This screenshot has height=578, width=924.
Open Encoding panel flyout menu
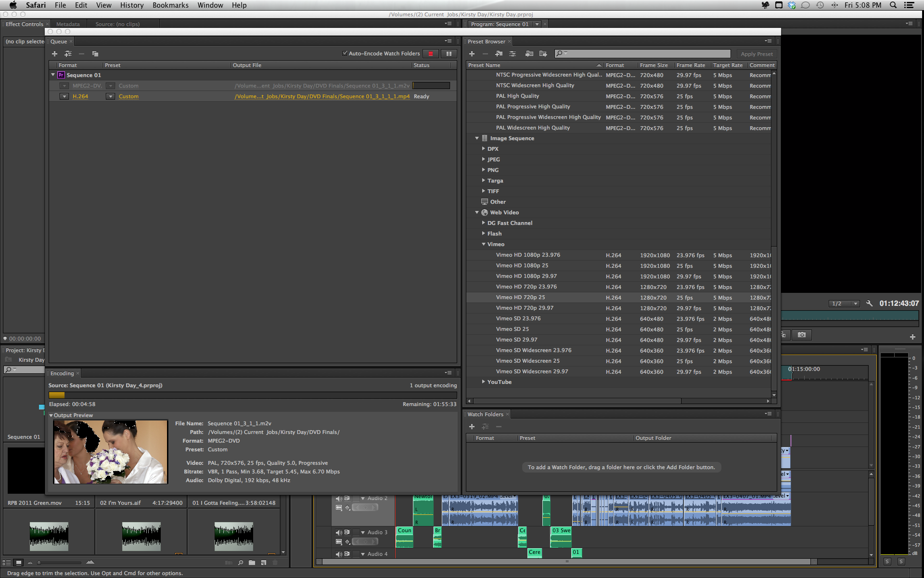448,372
